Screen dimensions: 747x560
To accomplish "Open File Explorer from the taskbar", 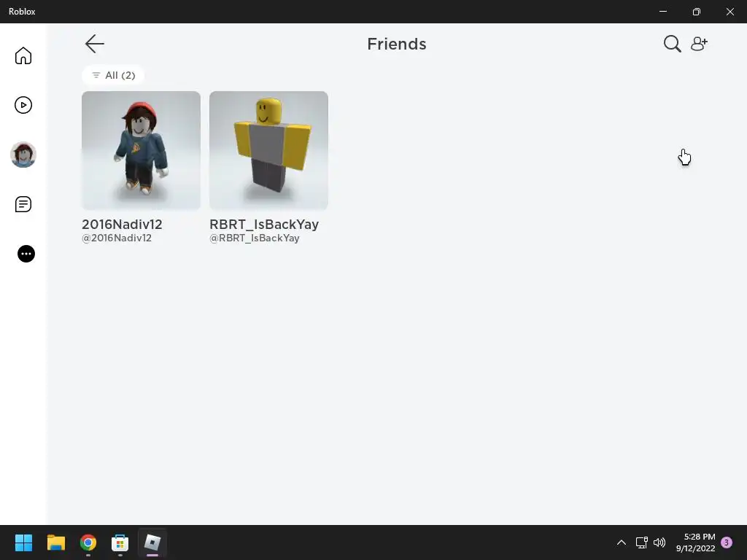I will (x=55, y=542).
